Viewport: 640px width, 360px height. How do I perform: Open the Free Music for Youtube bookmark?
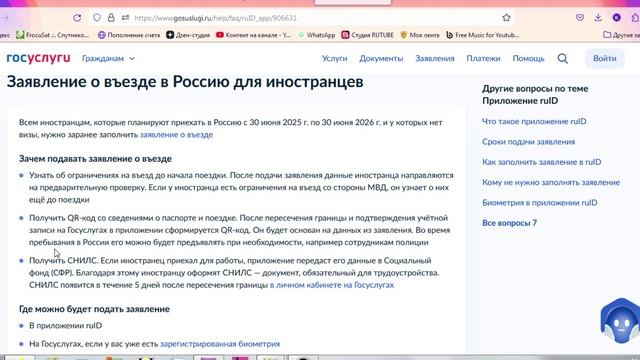(482, 35)
